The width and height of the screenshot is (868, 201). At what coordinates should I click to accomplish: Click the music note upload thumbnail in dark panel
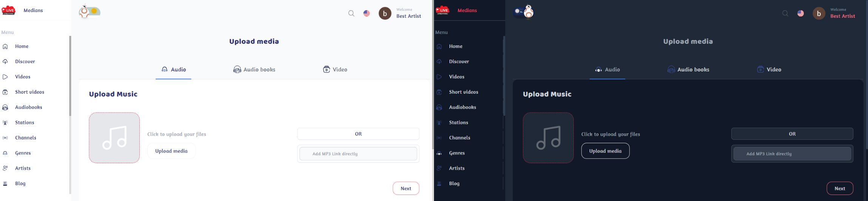pyautogui.click(x=548, y=138)
